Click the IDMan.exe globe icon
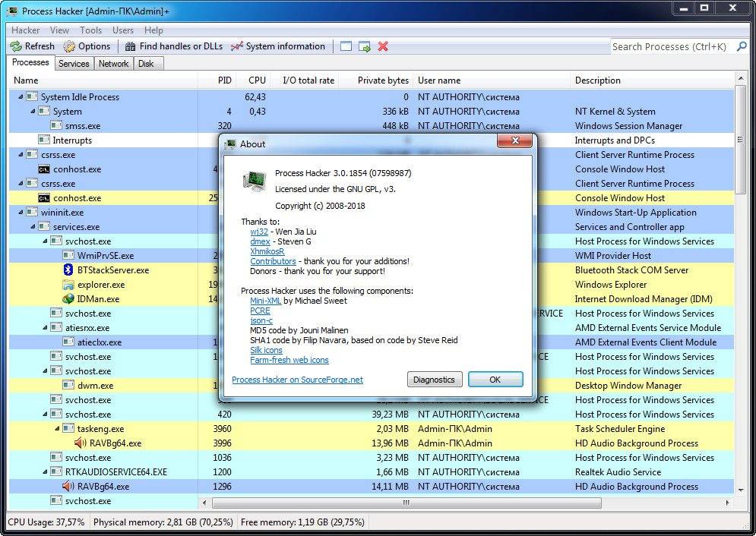This screenshot has width=756, height=536. [68, 299]
